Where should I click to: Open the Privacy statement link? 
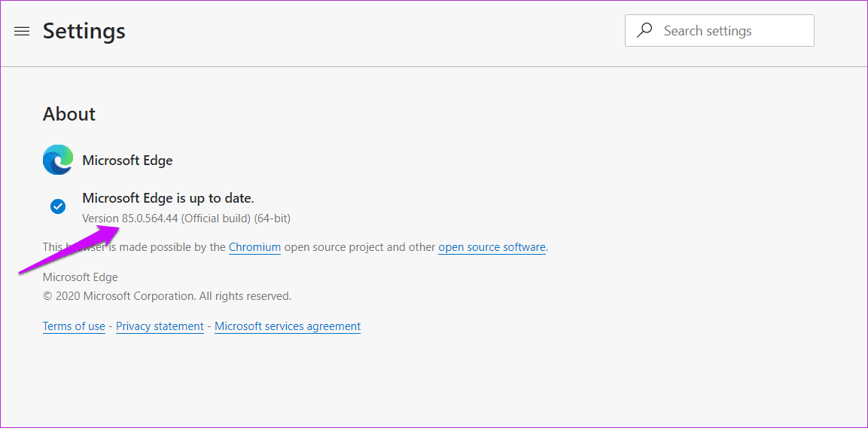[x=160, y=326]
